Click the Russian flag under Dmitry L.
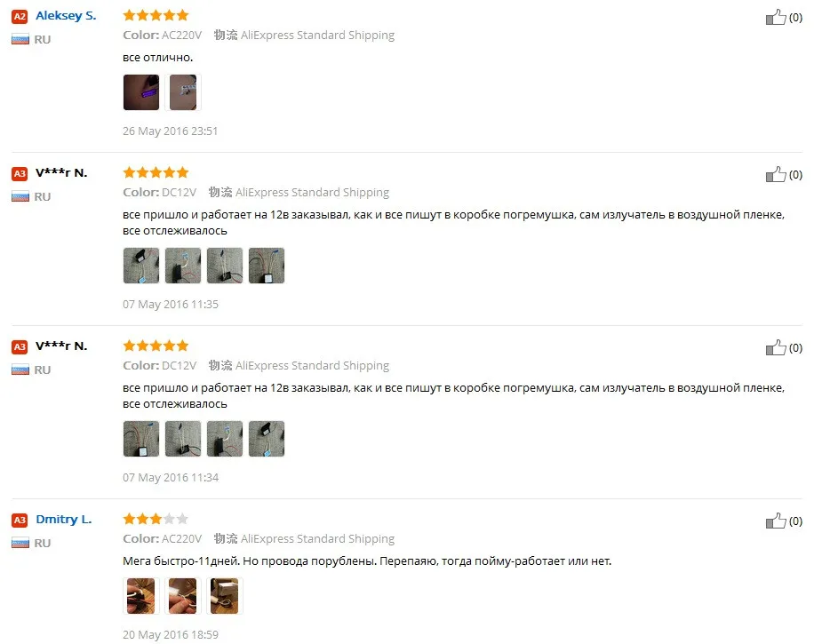 pos(20,543)
